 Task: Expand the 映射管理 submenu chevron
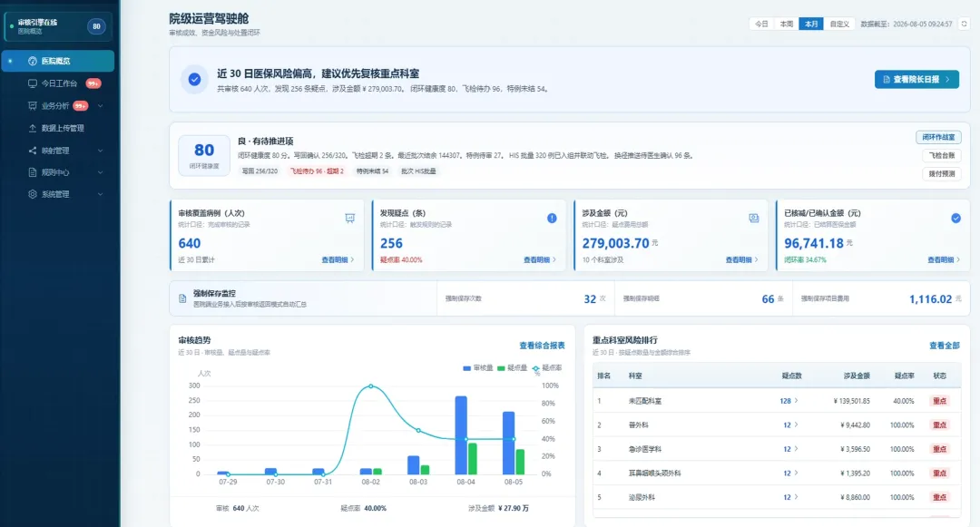pyautogui.click(x=100, y=151)
